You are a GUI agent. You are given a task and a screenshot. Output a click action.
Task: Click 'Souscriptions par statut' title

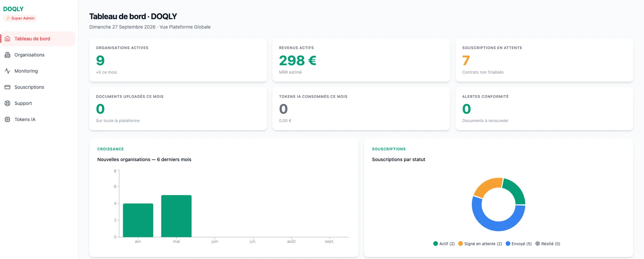pos(399,159)
